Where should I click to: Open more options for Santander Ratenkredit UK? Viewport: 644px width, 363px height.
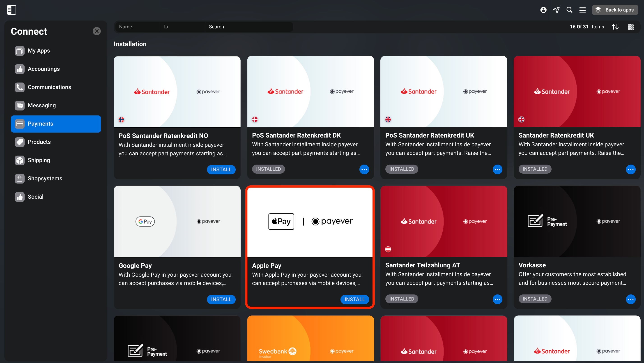[x=630, y=169]
